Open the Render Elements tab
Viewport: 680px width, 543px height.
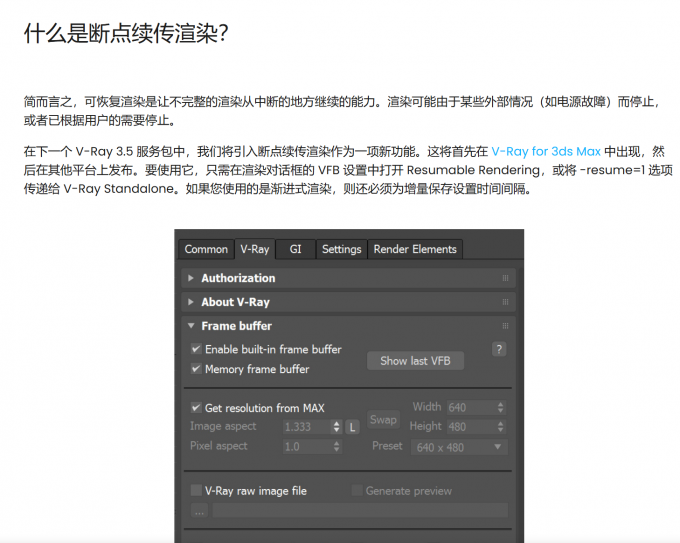[415, 249]
